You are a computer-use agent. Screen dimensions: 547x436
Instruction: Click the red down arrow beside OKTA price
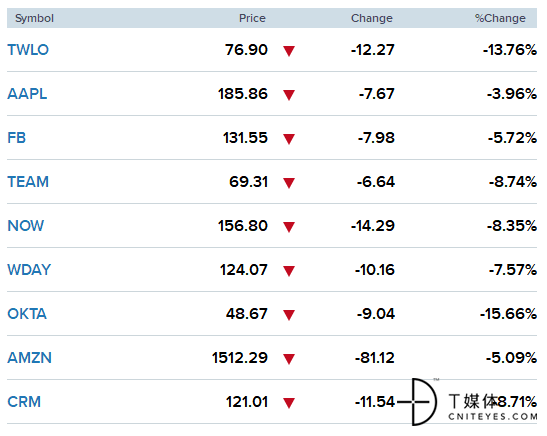pos(289,315)
